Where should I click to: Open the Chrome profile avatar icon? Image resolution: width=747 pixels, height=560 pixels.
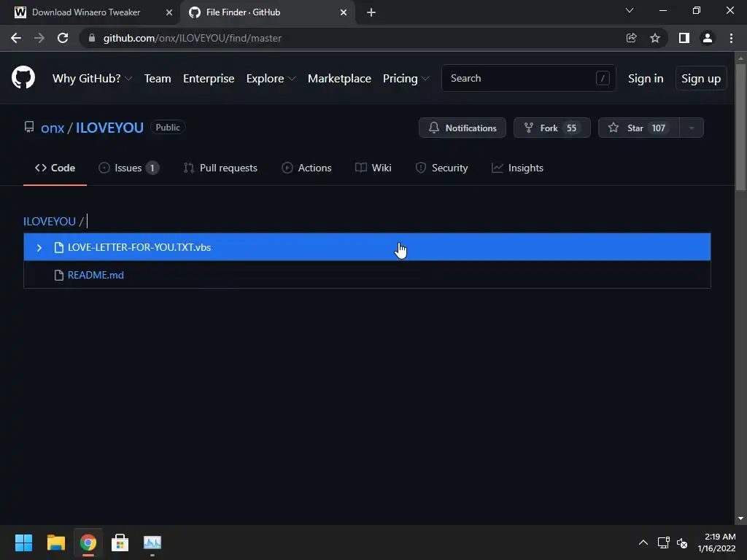708,38
